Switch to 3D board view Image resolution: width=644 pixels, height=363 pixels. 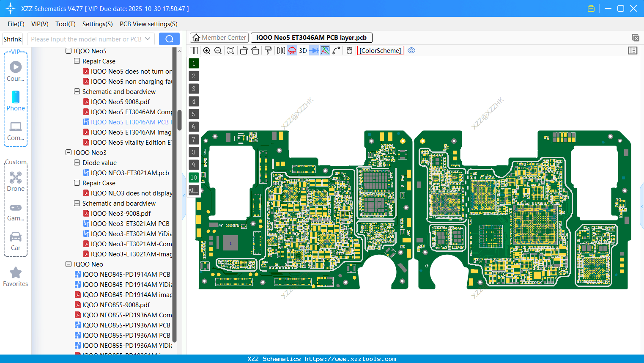tap(303, 51)
